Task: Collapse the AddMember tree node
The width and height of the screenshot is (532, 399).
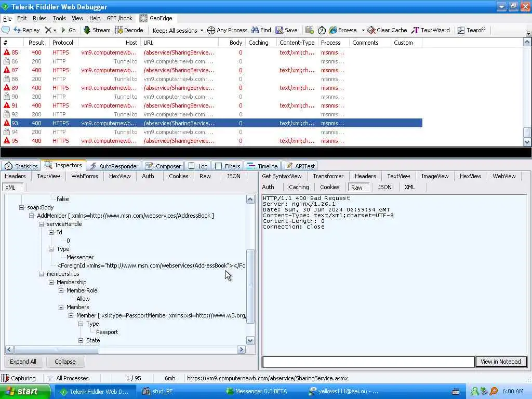Action: pos(31,216)
